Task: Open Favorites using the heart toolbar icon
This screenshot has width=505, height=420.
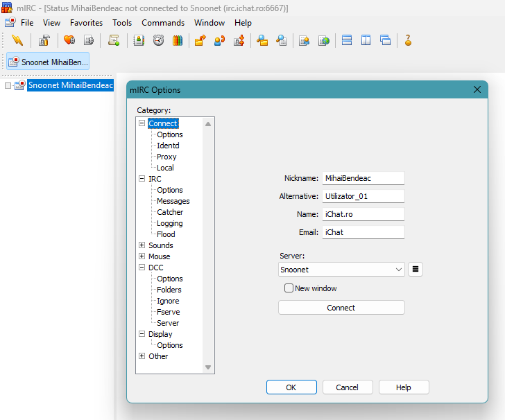Action: (x=69, y=40)
